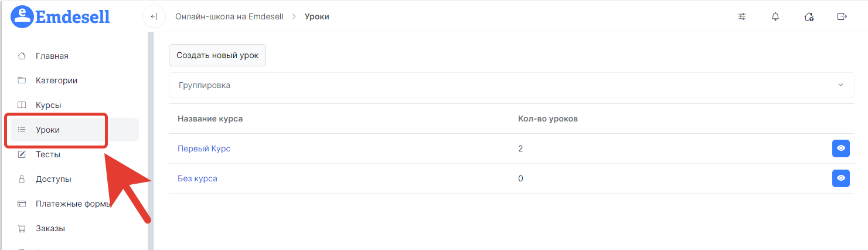Click the home settings icon in the header
Screen dimensions: 868x250
[x=809, y=16]
